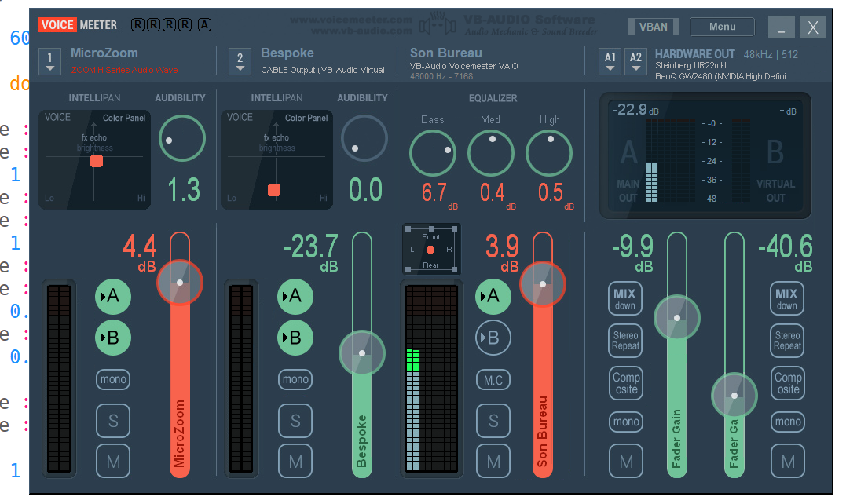Toggle Composite on main out A
The image size is (846, 504).
click(626, 383)
